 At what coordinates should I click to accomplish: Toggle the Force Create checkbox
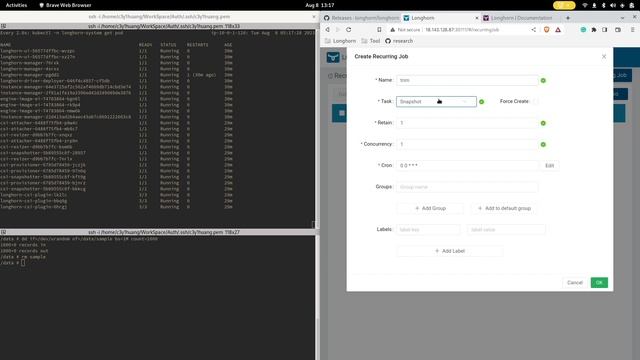point(536,101)
